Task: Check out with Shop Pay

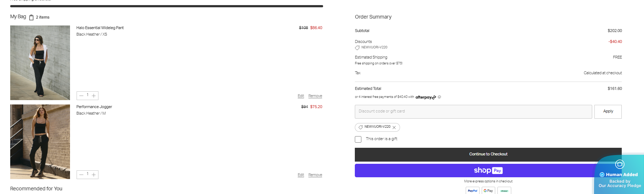Action: click(x=474, y=170)
